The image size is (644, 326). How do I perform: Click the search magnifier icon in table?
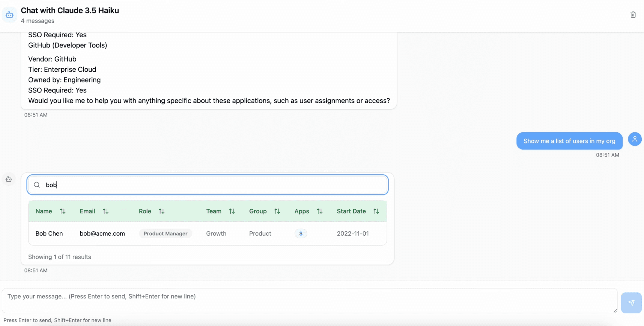tap(37, 185)
